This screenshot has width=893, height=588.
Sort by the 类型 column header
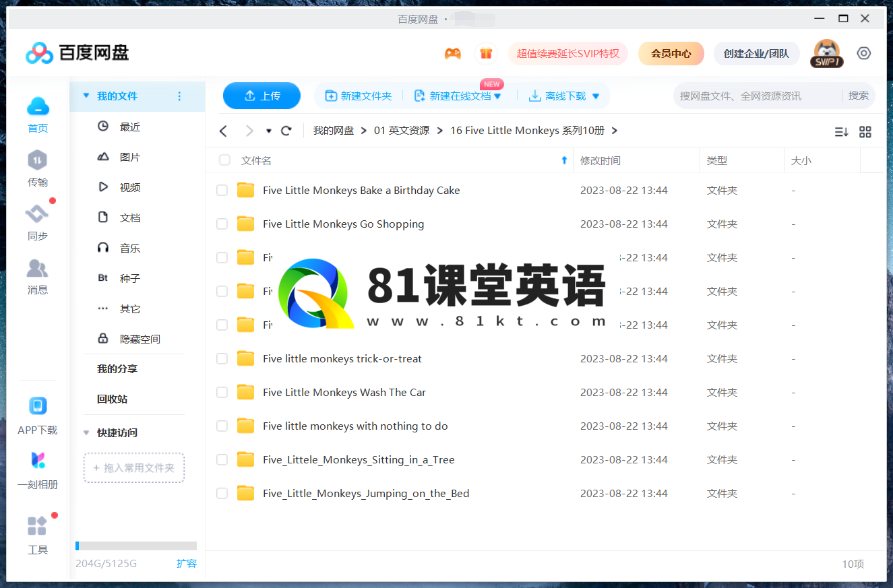(x=717, y=160)
